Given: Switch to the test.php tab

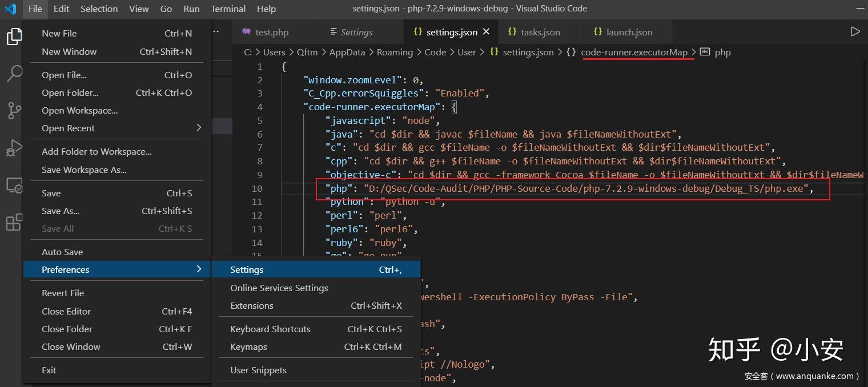Looking at the screenshot, I should [x=274, y=32].
